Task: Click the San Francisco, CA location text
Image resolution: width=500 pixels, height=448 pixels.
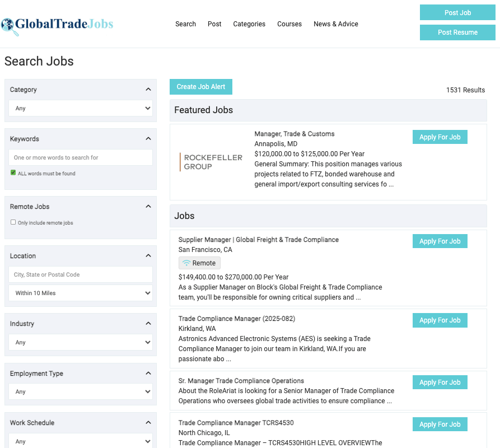Action: click(205, 250)
